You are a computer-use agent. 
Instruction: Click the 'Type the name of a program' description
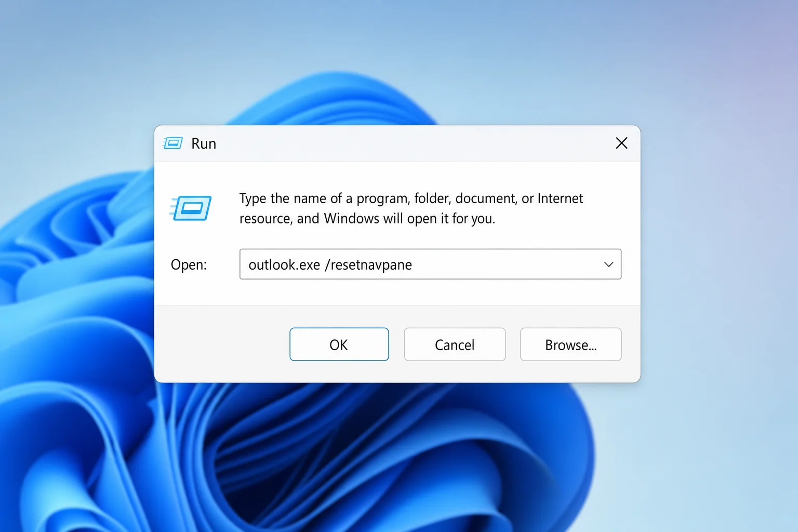pos(411,208)
